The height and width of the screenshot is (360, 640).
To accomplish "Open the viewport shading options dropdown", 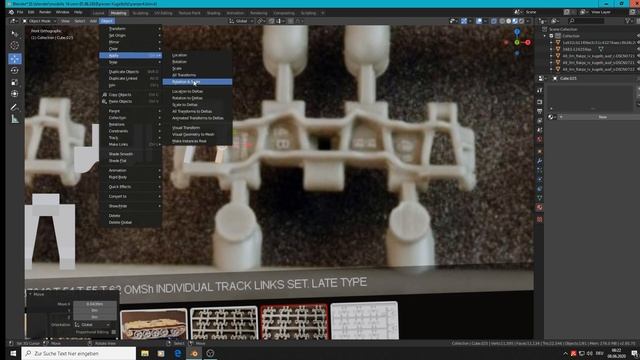I will (x=529, y=21).
